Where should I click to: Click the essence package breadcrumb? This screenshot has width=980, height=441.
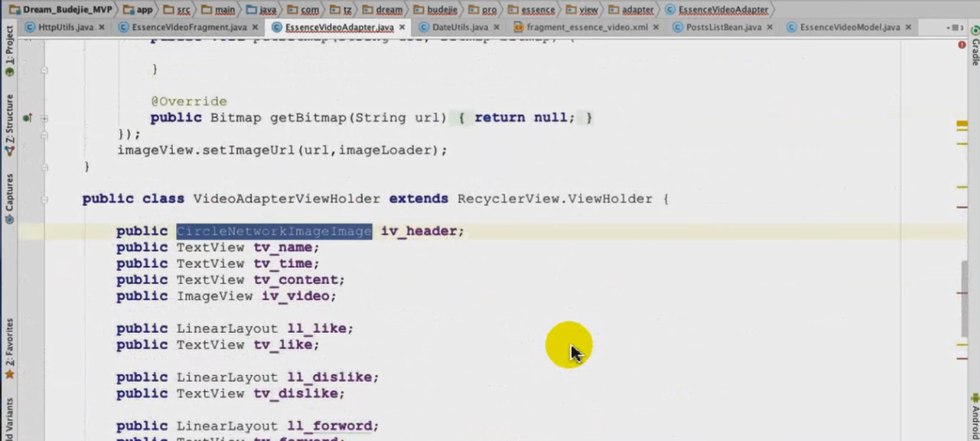pos(531,10)
